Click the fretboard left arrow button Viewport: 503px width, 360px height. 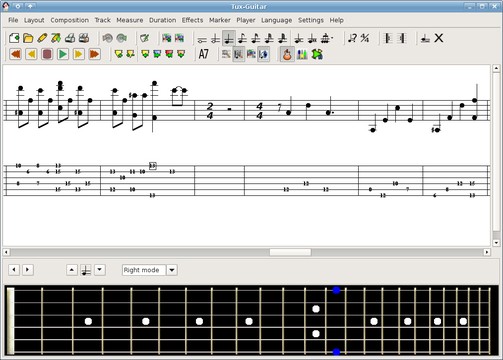[x=14, y=269]
